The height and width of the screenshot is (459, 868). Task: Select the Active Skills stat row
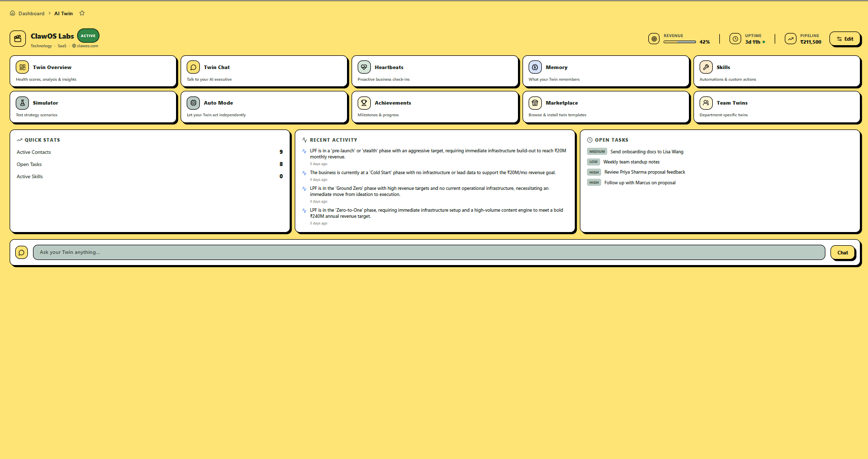150,177
